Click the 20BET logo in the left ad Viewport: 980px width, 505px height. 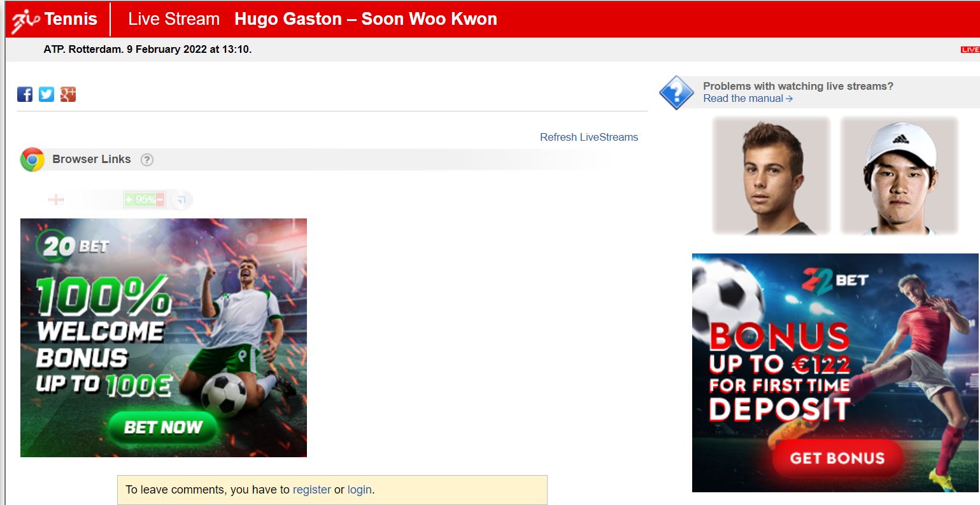pyautogui.click(x=73, y=245)
